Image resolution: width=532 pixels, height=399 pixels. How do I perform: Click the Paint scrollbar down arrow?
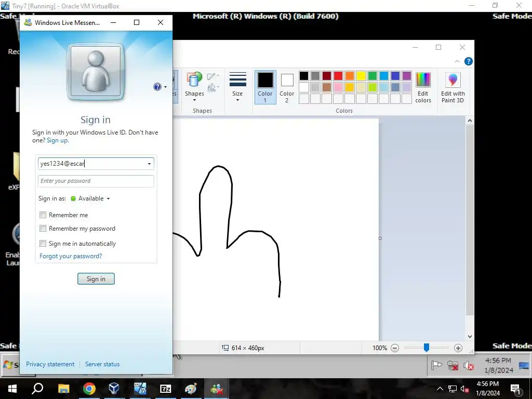click(470, 337)
